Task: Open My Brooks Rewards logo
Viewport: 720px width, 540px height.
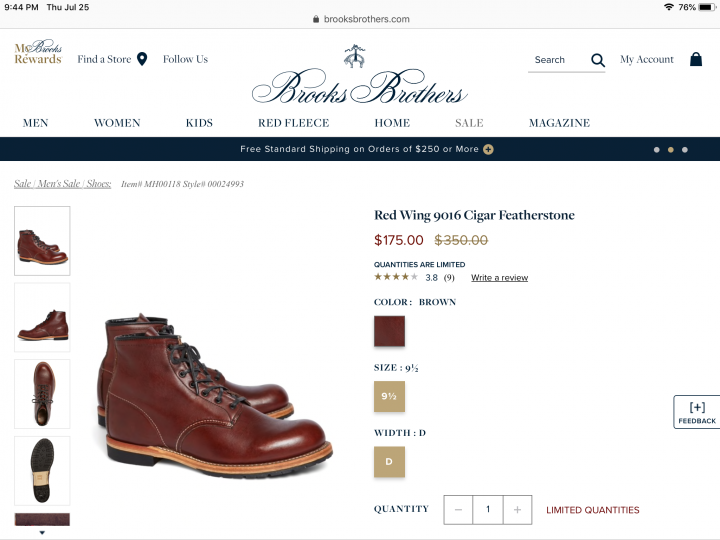Action: click(38, 53)
